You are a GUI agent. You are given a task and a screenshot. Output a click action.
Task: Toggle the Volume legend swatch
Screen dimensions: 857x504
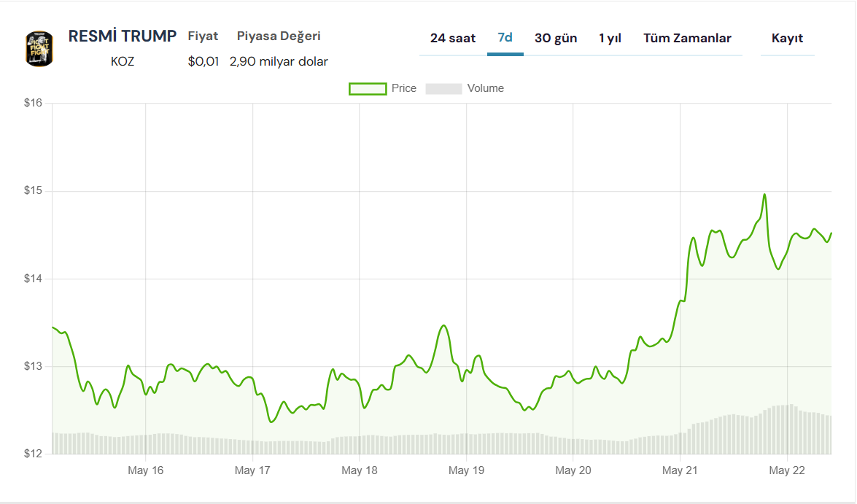443,88
